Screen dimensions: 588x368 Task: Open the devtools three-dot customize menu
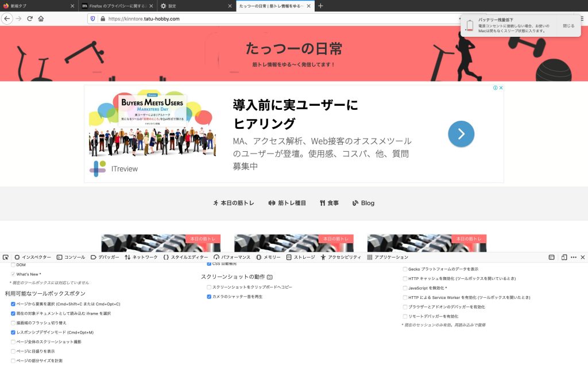pos(573,257)
